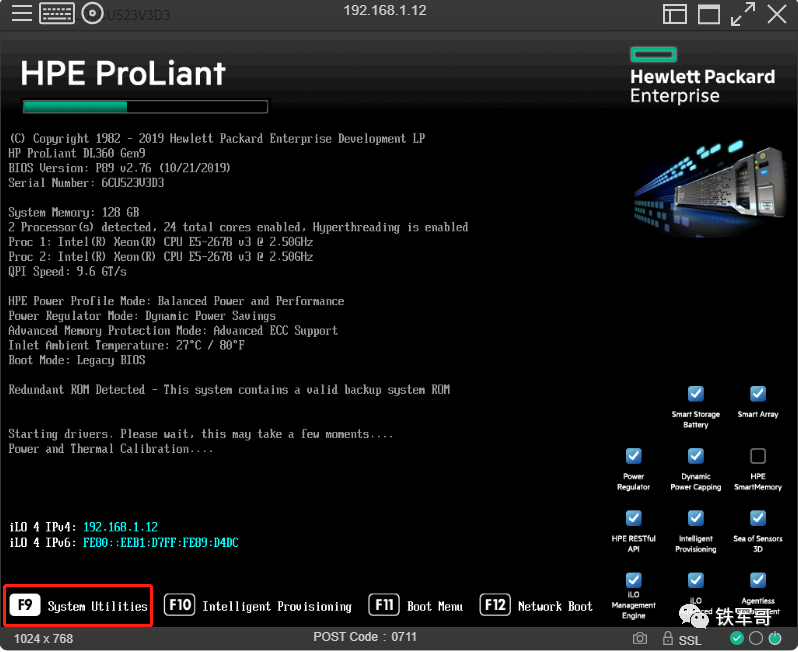
Task: Click the HPE Power Profile Mode line
Action: pyautogui.click(x=176, y=301)
